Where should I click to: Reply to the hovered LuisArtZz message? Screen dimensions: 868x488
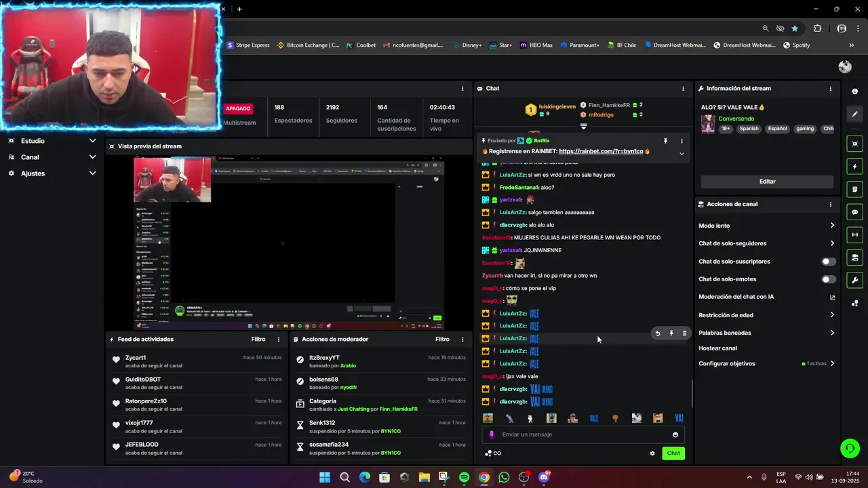(657, 333)
